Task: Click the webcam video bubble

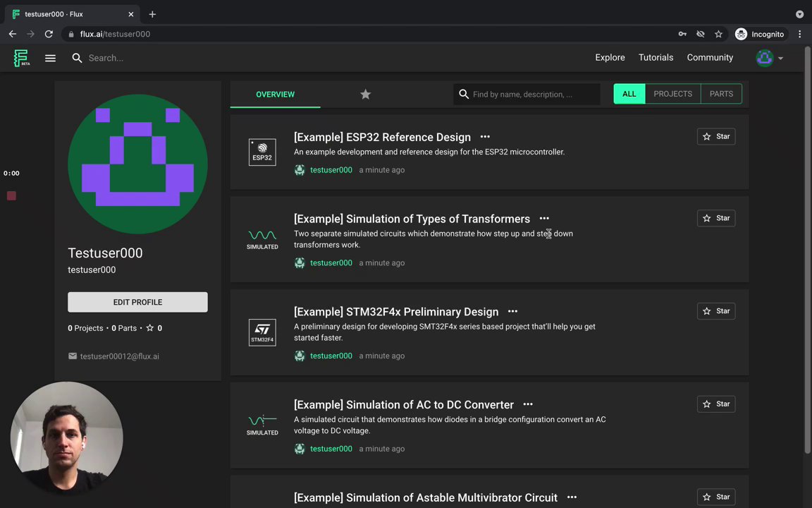Action: [x=67, y=438]
